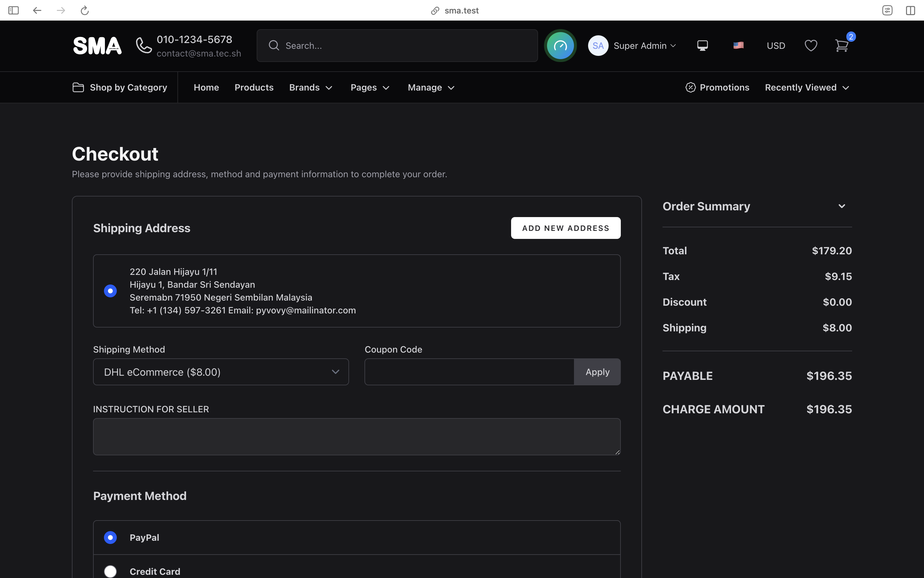The image size is (924, 578).
Task: Click the Shipping $8.00 value
Action: 837,328
